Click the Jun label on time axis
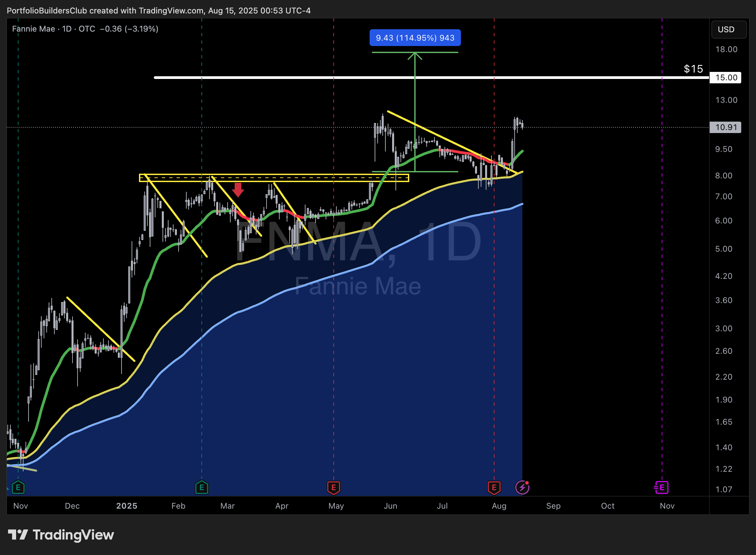The width and height of the screenshot is (756, 555). 390,506
